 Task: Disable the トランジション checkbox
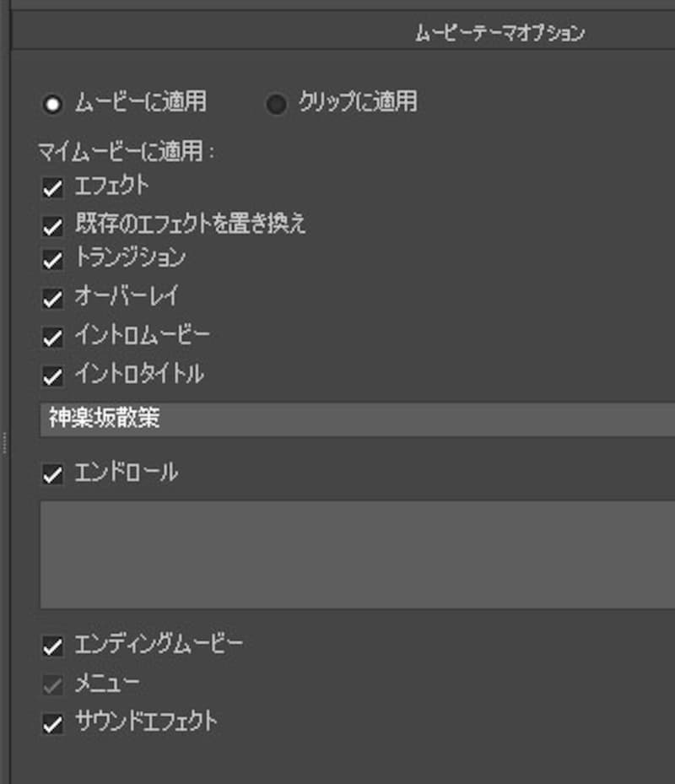(53, 260)
